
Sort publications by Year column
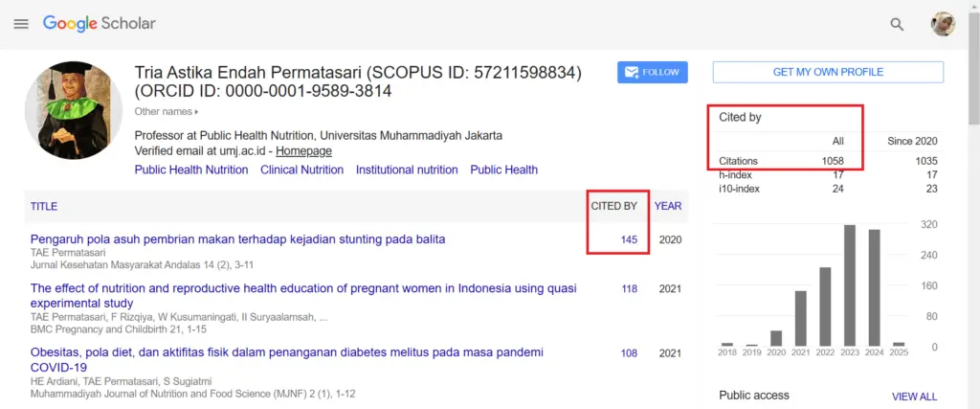pos(668,206)
